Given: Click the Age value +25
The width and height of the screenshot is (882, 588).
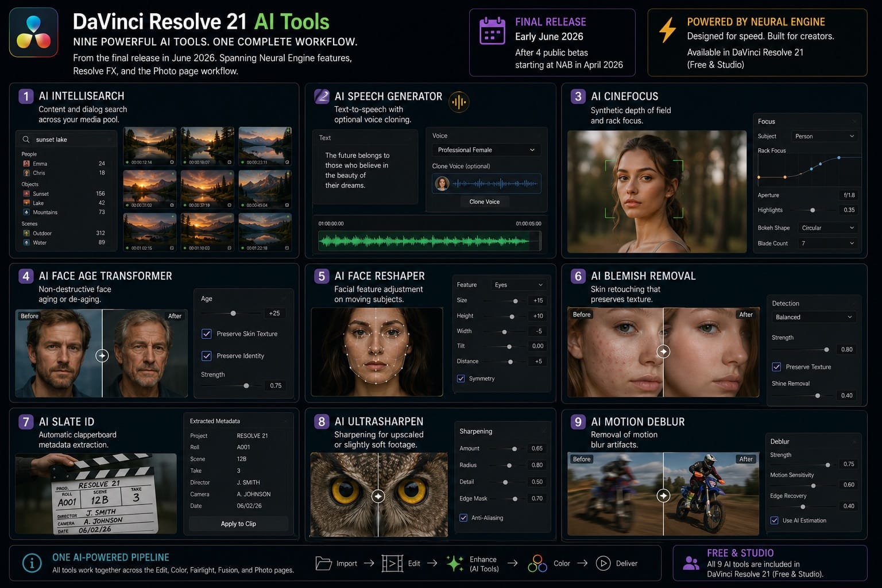Looking at the screenshot, I should coord(274,314).
